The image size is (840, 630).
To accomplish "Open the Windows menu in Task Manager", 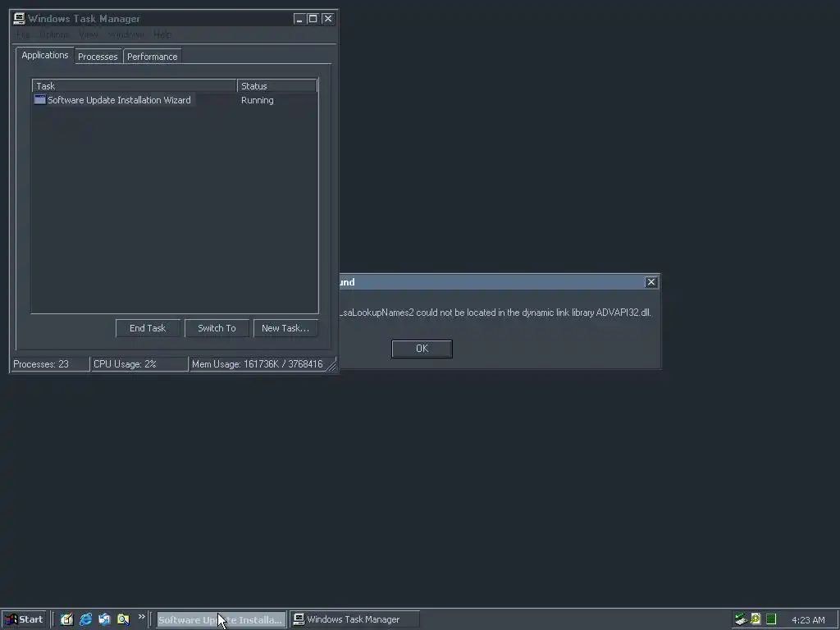I will 126,34.
